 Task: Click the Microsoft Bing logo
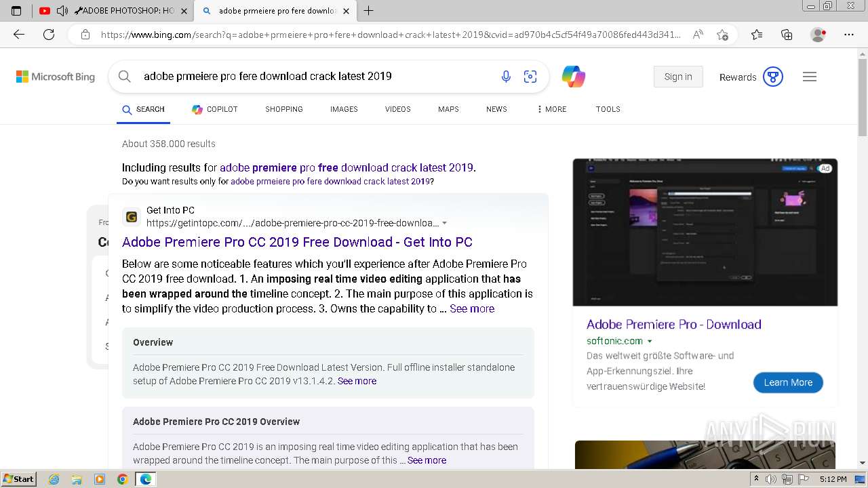(x=56, y=77)
